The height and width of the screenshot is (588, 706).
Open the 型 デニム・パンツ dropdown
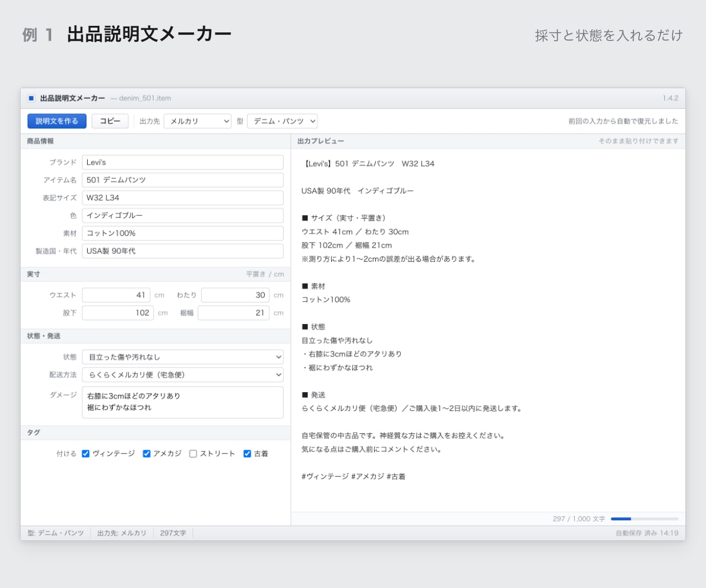[282, 121]
